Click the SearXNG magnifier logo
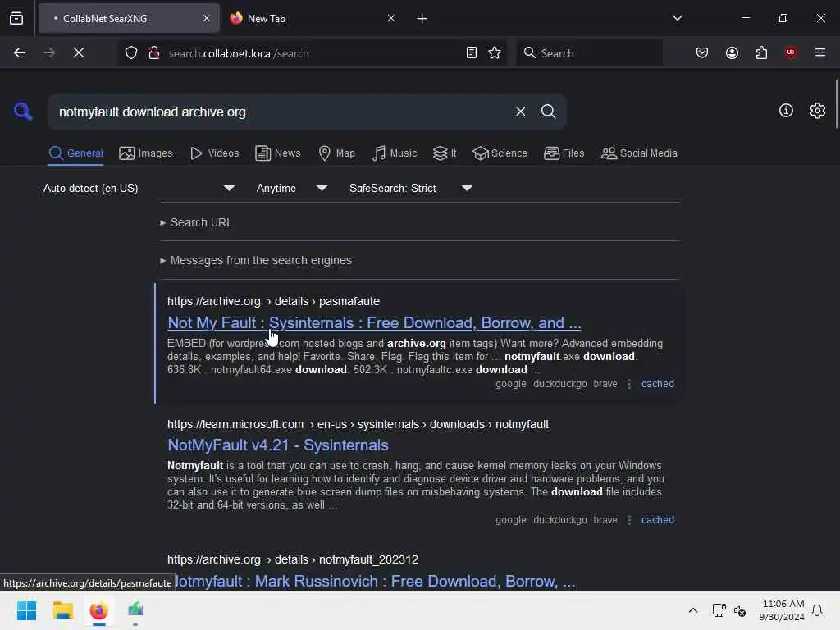The image size is (840, 630). [23, 112]
